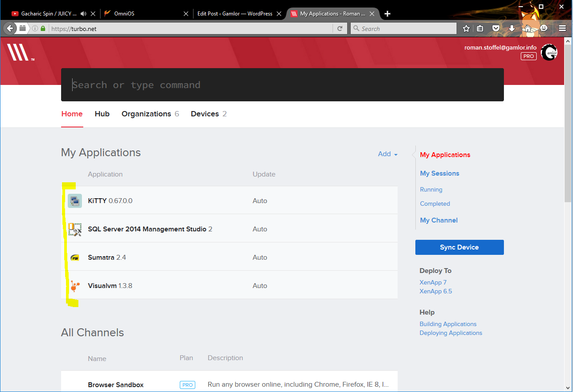Open the KiTTY application icon
Screen dimensions: 573x392
tap(75, 201)
